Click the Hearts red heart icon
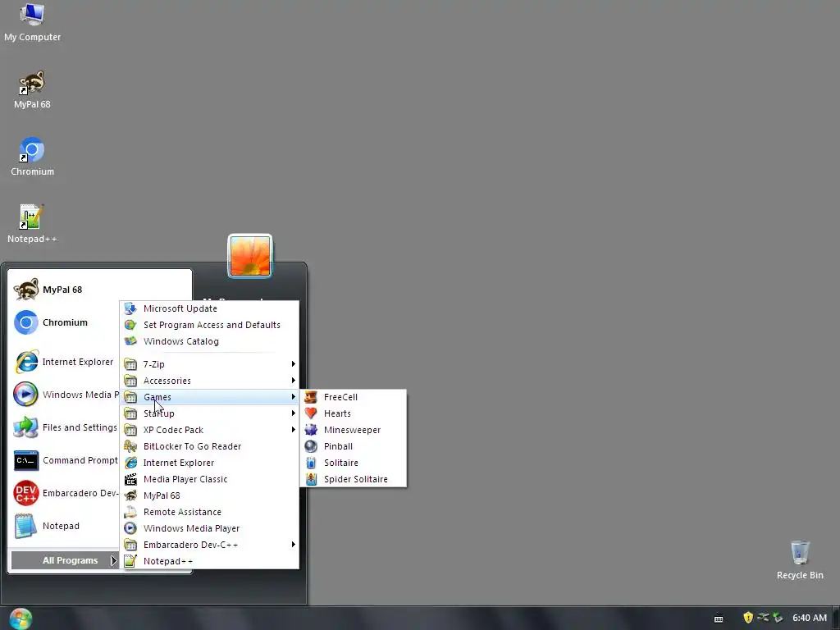 pyautogui.click(x=311, y=413)
